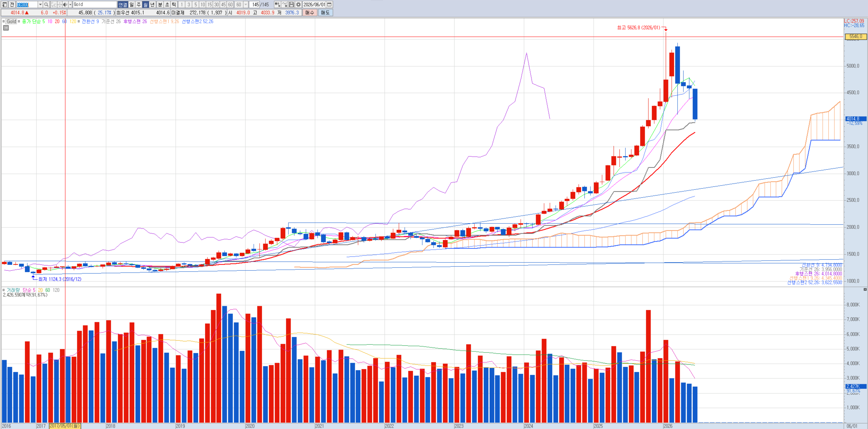Screen dimensions: 868x429
Task: Click the 미결제 open interest value 272,178
Action: (197, 12)
